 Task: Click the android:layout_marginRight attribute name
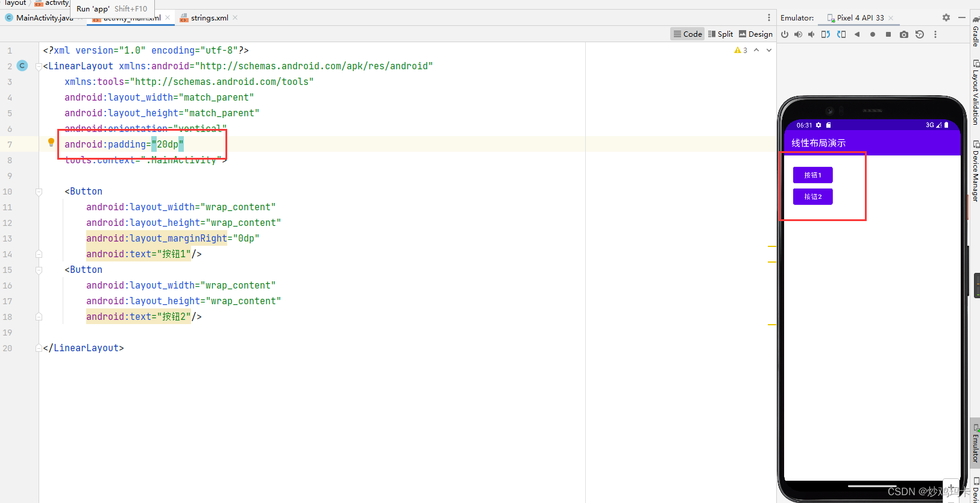pos(157,239)
